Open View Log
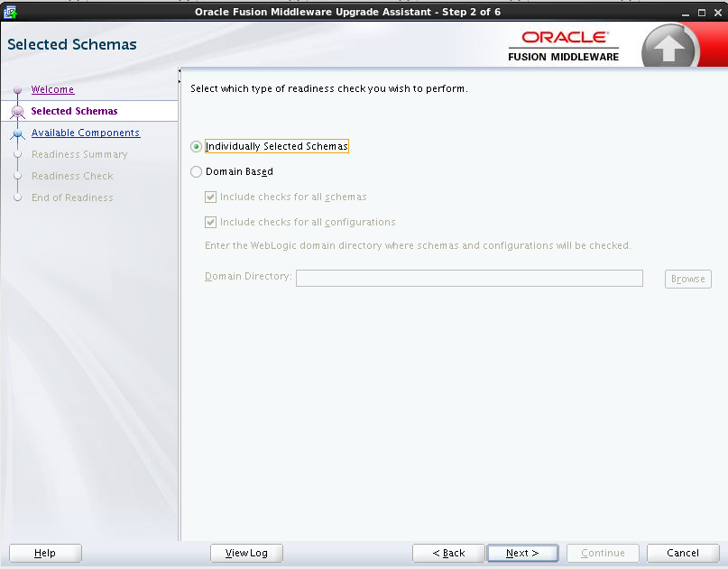The width and height of the screenshot is (728, 569). tap(246, 553)
